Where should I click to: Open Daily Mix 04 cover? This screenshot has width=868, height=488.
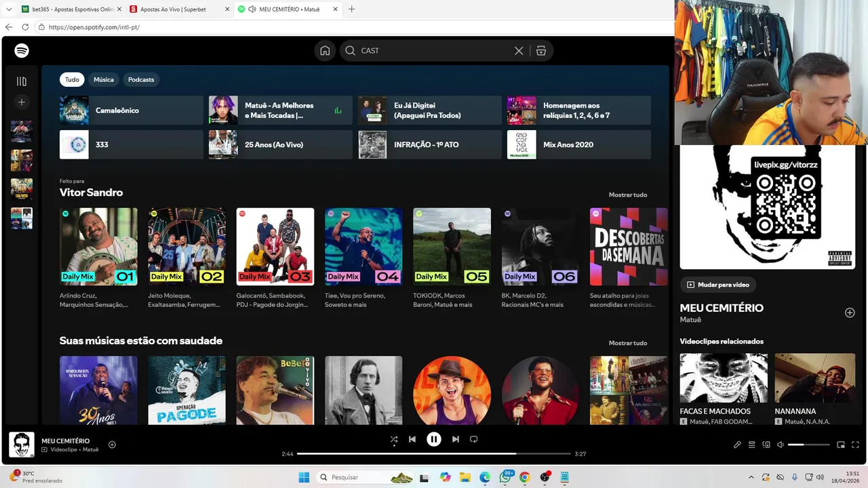[363, 247]
